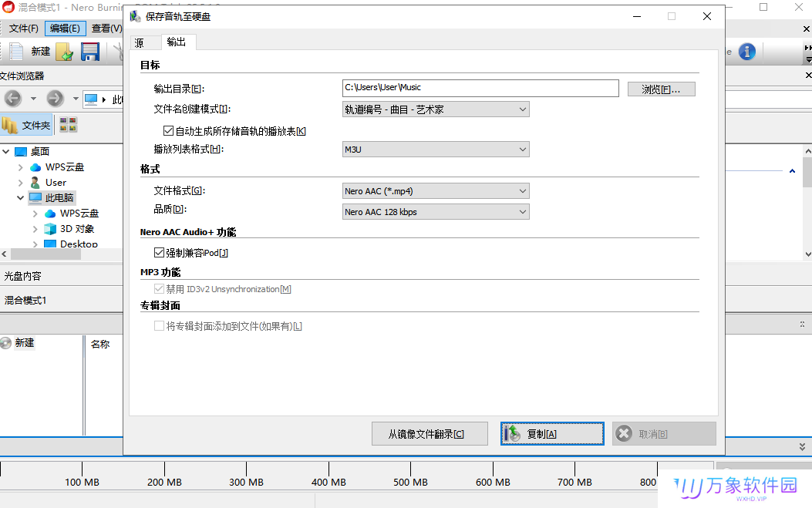812x508 pixels.
Task: Click the thumbnail view icon beside 文件夹
Action: (68, 125)
